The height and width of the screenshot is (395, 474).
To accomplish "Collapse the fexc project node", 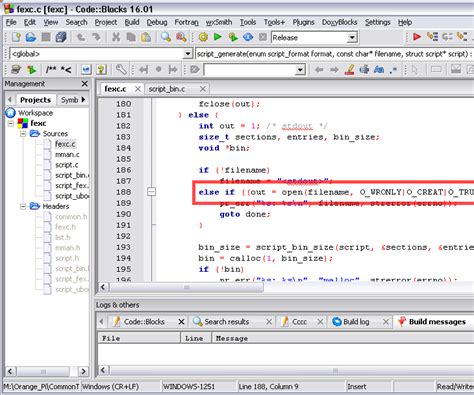I will (x=11, y=123).
